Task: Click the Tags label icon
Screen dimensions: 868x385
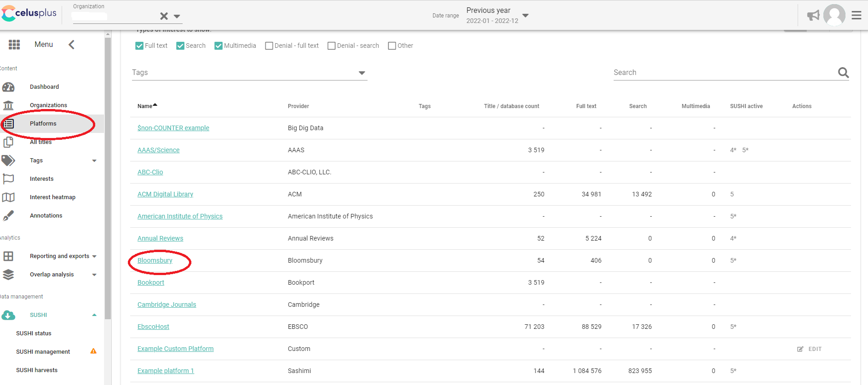Action: [x=8, y=161]
